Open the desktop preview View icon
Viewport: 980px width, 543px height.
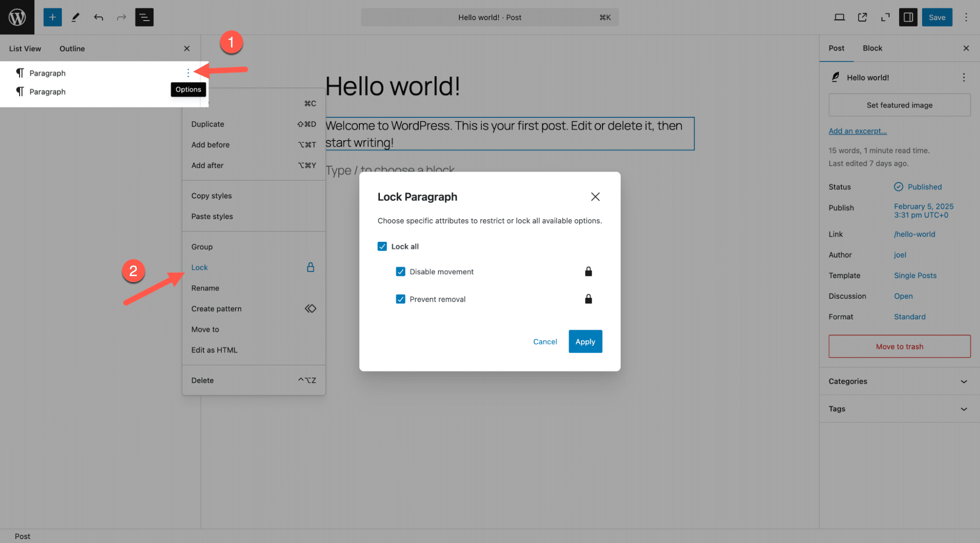click(x=839, y=17)
